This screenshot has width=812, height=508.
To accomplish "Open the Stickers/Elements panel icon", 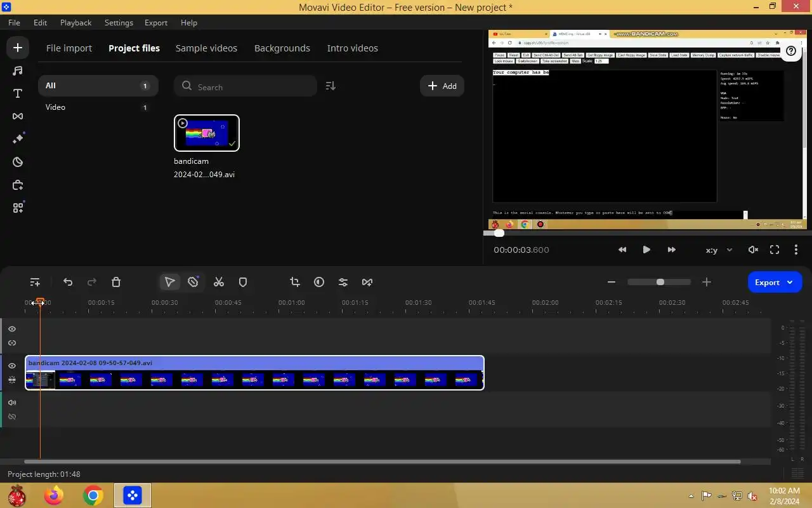I will click(x=18, y=162).
